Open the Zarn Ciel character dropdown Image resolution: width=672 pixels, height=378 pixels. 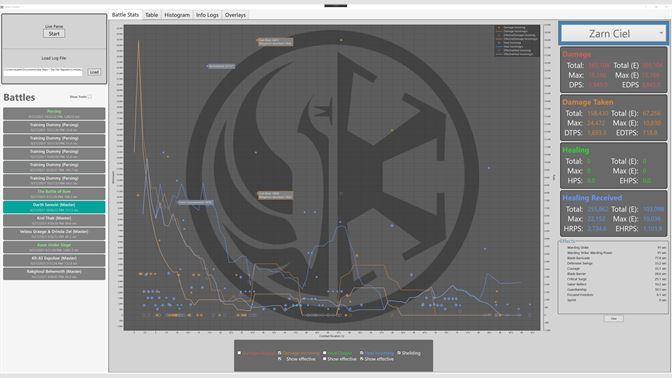point(613,33)
